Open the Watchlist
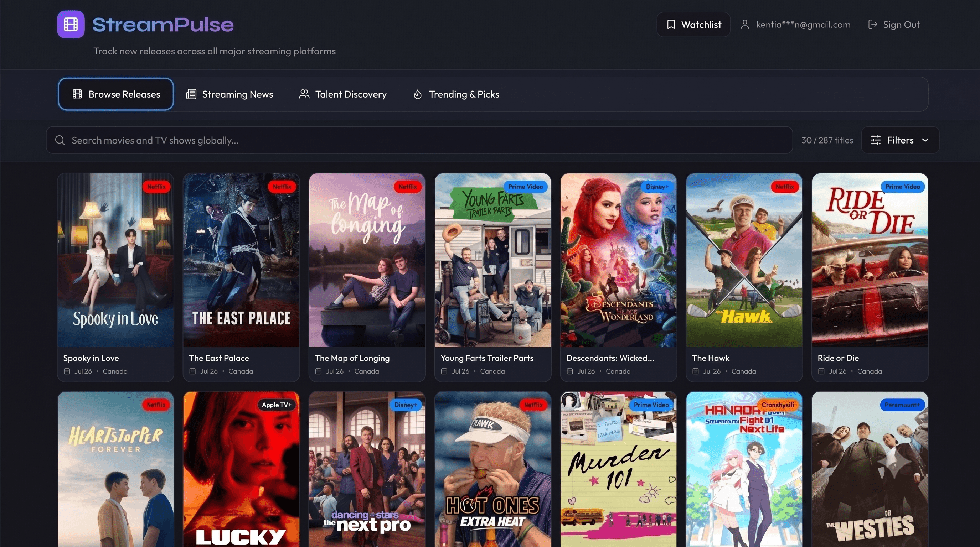Image resolution: width=980 pixels, height=547 pixels. (693, 25)
